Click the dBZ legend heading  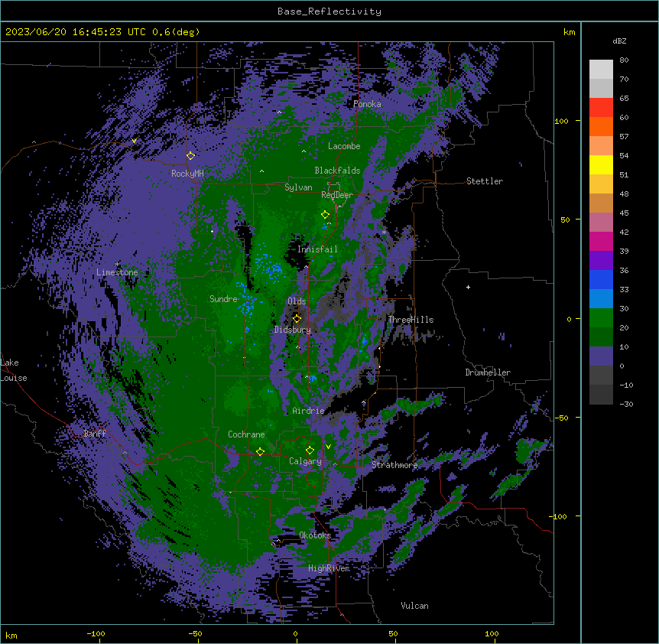click(619, 41)
